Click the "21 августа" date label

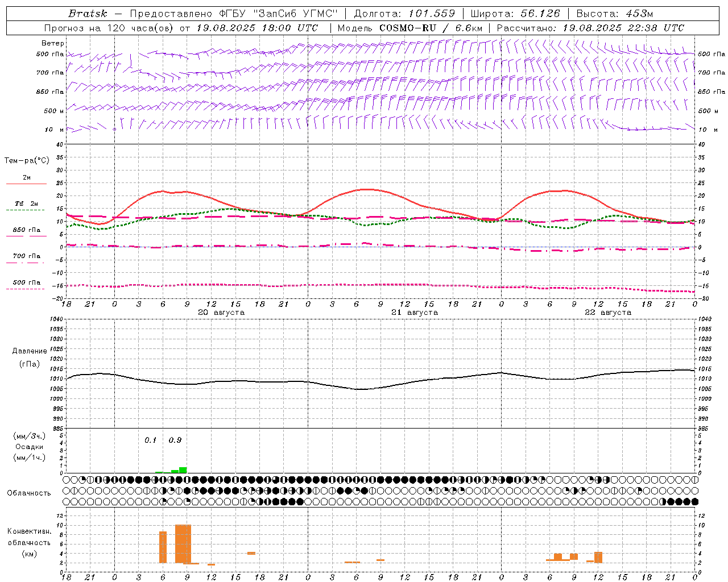pos(415,313)
